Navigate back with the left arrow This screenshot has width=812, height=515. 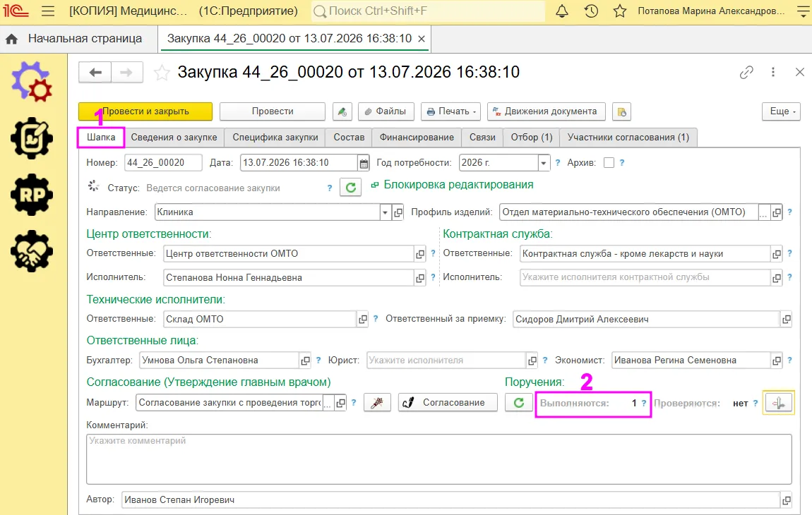point(95,73)
